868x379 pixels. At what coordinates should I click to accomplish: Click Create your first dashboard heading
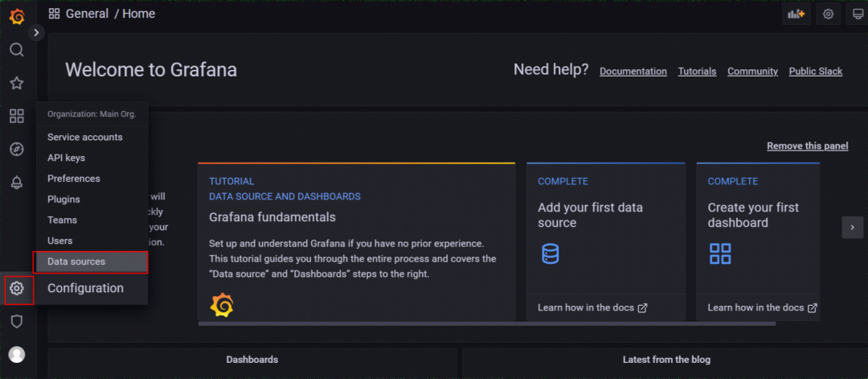[x=753, y=215]
